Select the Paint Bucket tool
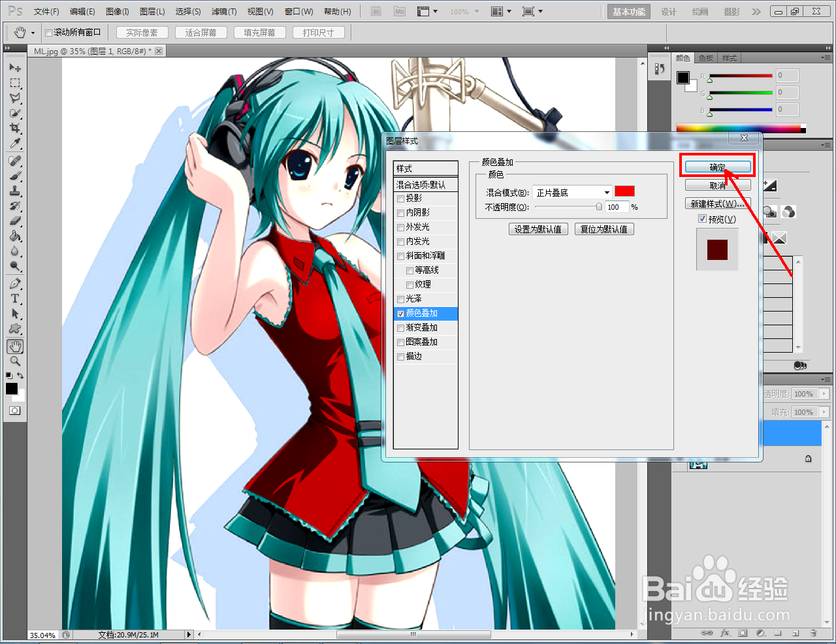 pos(15,236)
